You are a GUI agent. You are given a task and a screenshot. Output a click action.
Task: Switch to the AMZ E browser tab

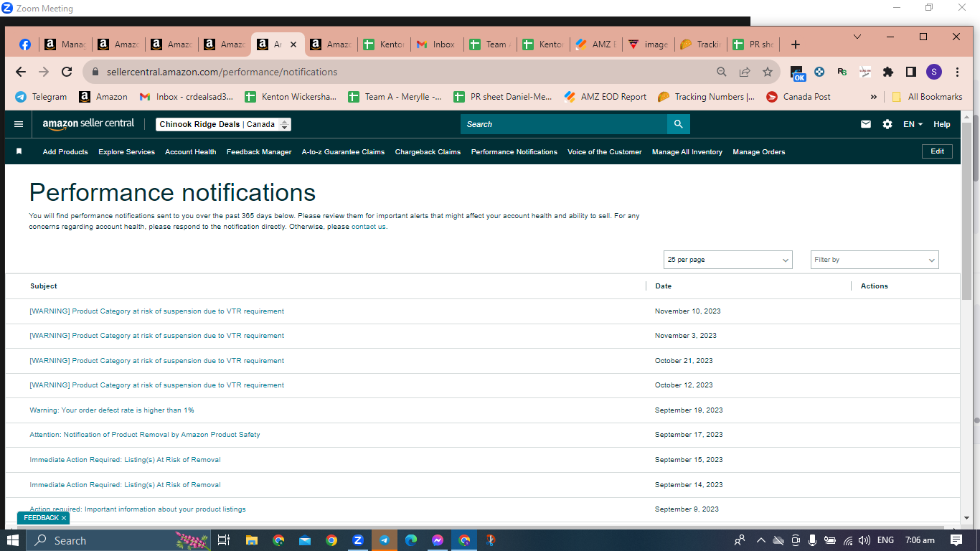click(596, 44)
